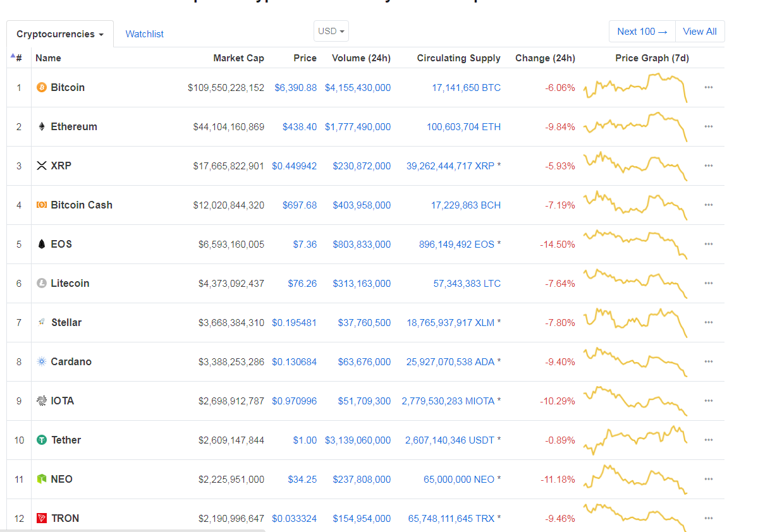
Task: Click the Ethereum diamond icon
Action: 42,126
